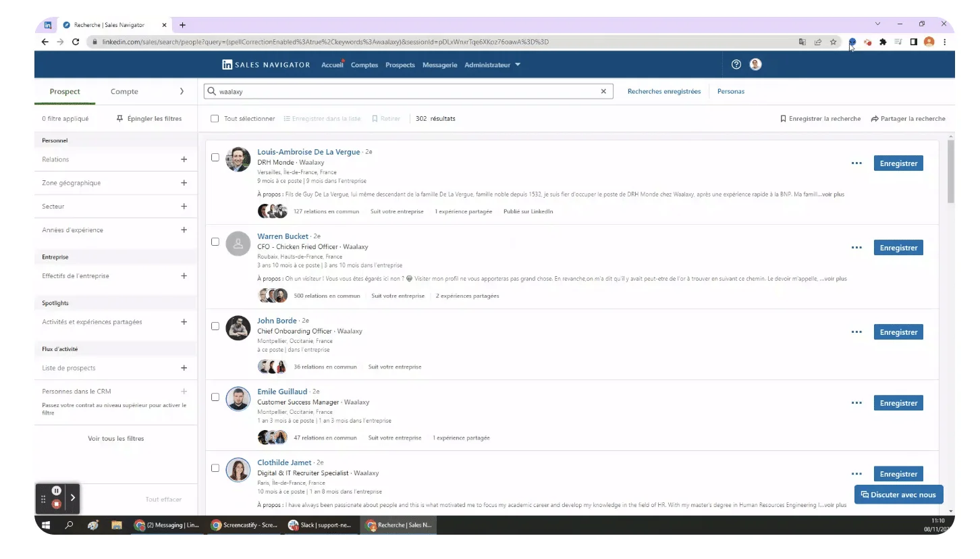Open more options for Louis-Ambroise De La Vergue
The image size is (980, 559).
pyautogui.click(x=856, y=163)
